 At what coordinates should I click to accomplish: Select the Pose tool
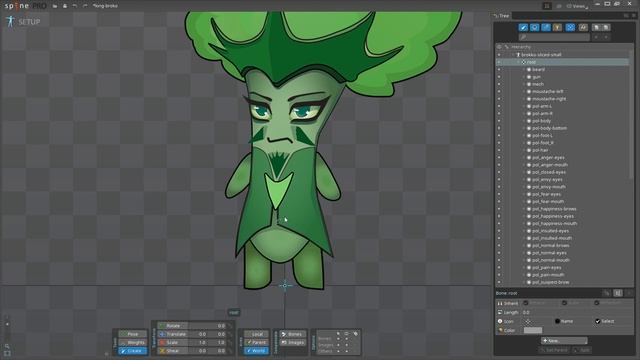(133, 334)
